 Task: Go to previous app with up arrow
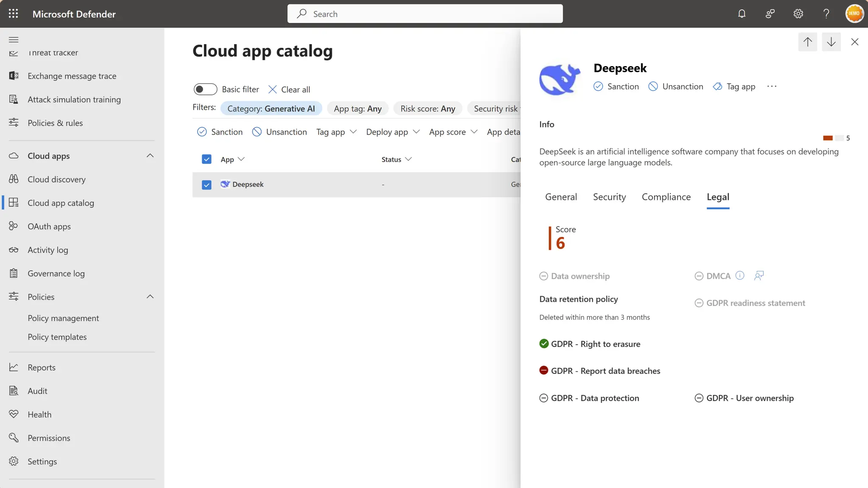(x=807, y=42)
